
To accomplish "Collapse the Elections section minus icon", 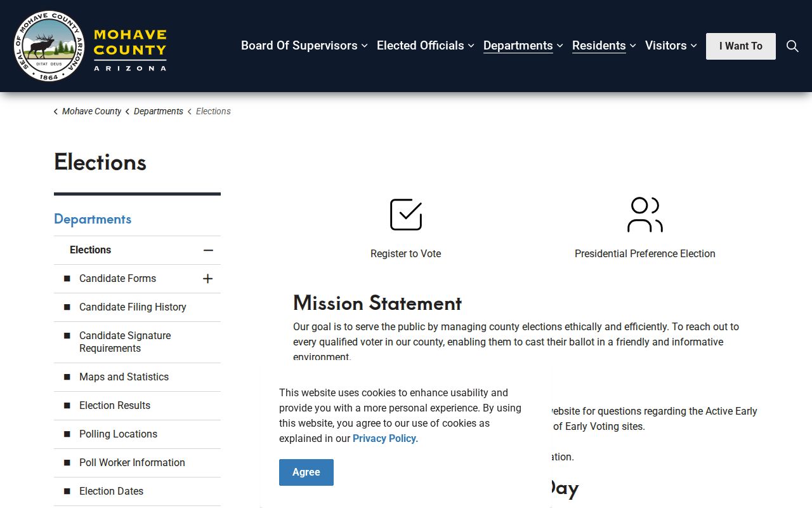I will click(208, 250).
